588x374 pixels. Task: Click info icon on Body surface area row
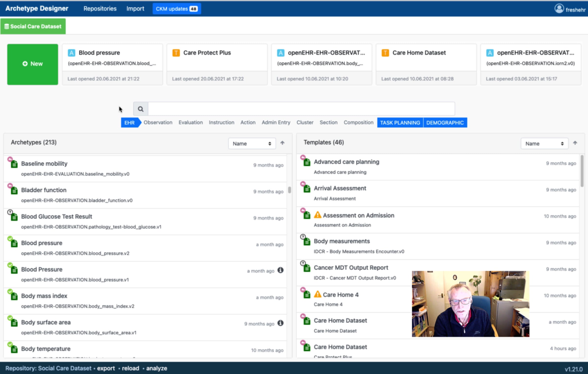280,323
